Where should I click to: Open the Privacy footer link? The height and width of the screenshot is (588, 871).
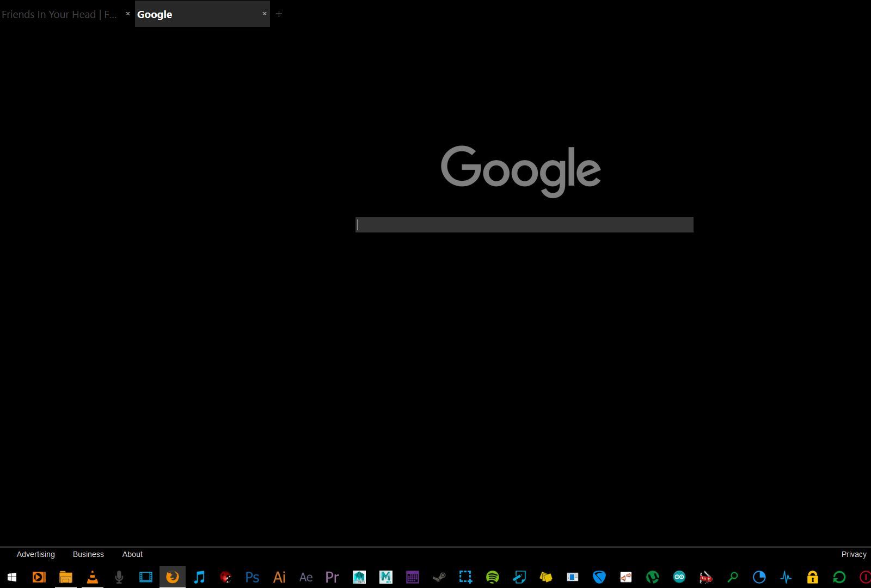click(x=854, y=554)
